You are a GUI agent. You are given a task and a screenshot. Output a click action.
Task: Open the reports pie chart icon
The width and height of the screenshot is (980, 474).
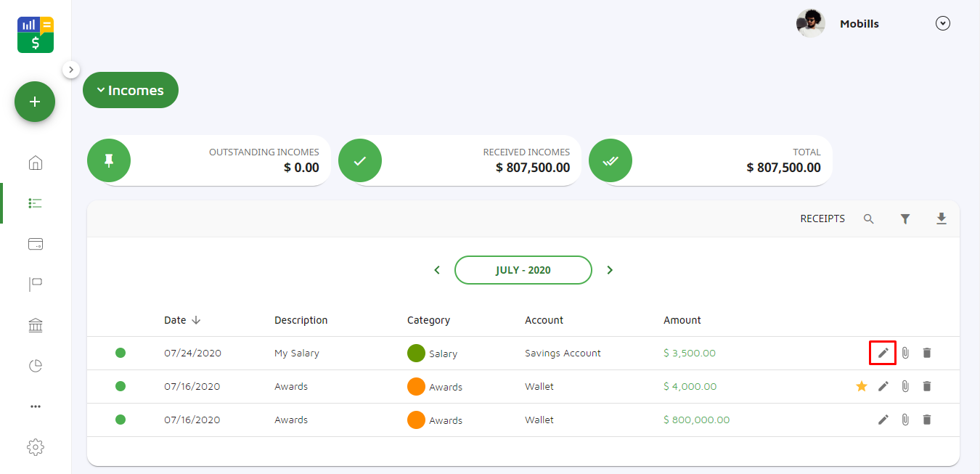35,366
